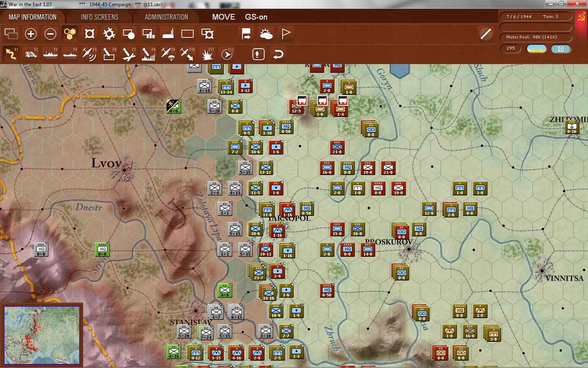
Task: Select the 12-5 unit counter
Action: (x=296, y=106)
